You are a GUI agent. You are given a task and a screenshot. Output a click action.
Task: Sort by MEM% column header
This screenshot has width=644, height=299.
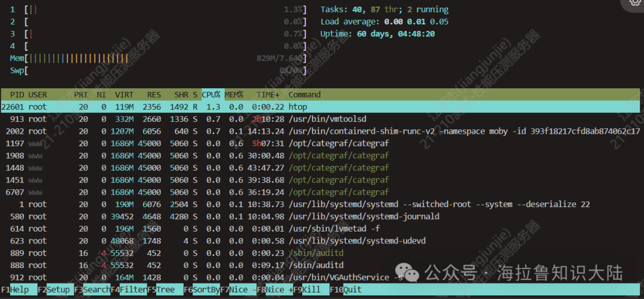(x=234, y=95)
